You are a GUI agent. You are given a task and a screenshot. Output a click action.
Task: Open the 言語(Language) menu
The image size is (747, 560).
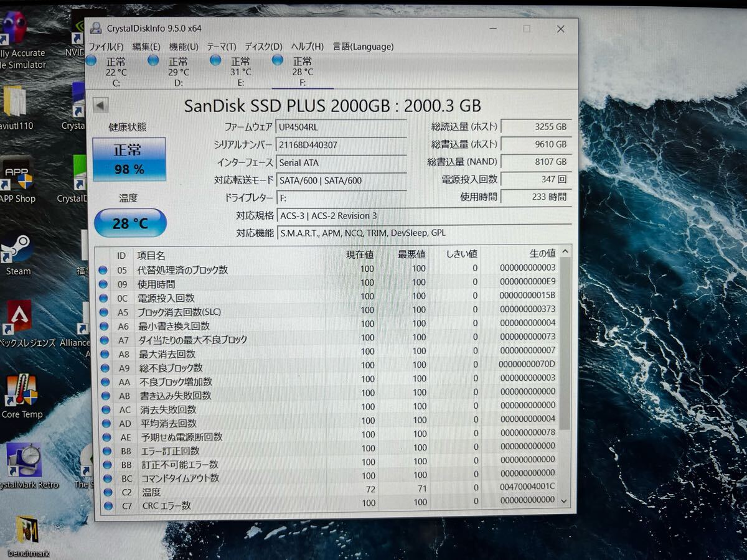[x=363, y=47]
